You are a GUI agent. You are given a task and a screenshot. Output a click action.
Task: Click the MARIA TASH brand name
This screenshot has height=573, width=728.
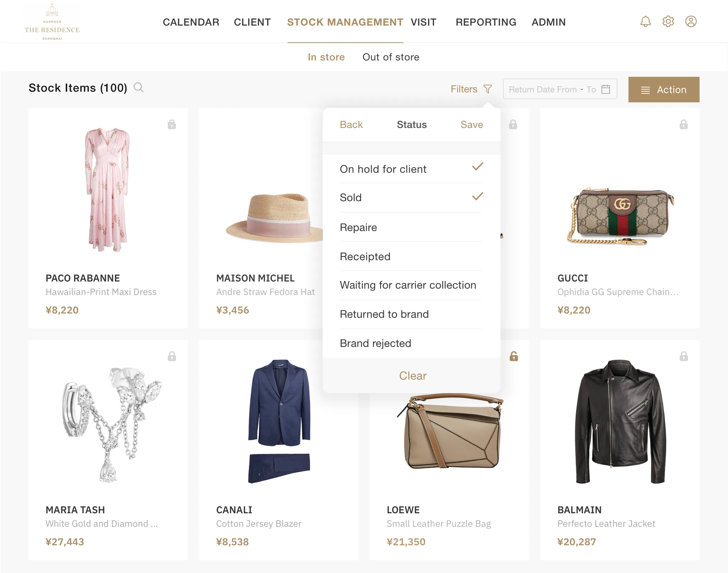tap(75, 510)
